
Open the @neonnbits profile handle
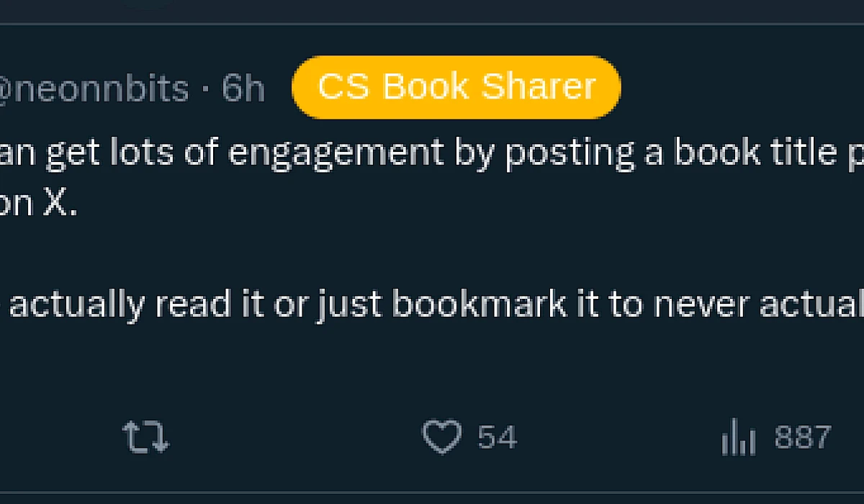[94, 89]
